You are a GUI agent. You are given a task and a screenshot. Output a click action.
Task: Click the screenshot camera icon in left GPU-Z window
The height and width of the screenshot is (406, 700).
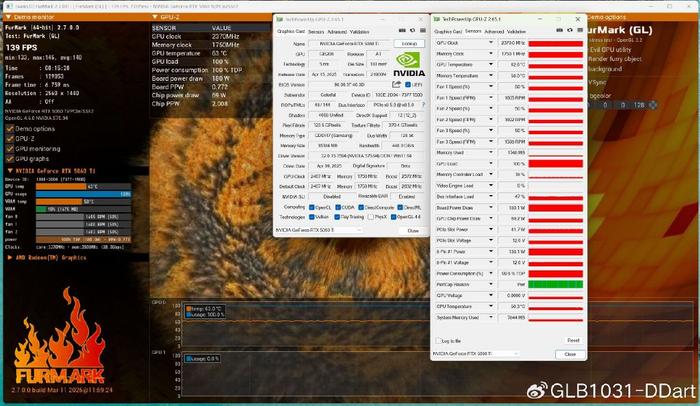click(402, 30)
